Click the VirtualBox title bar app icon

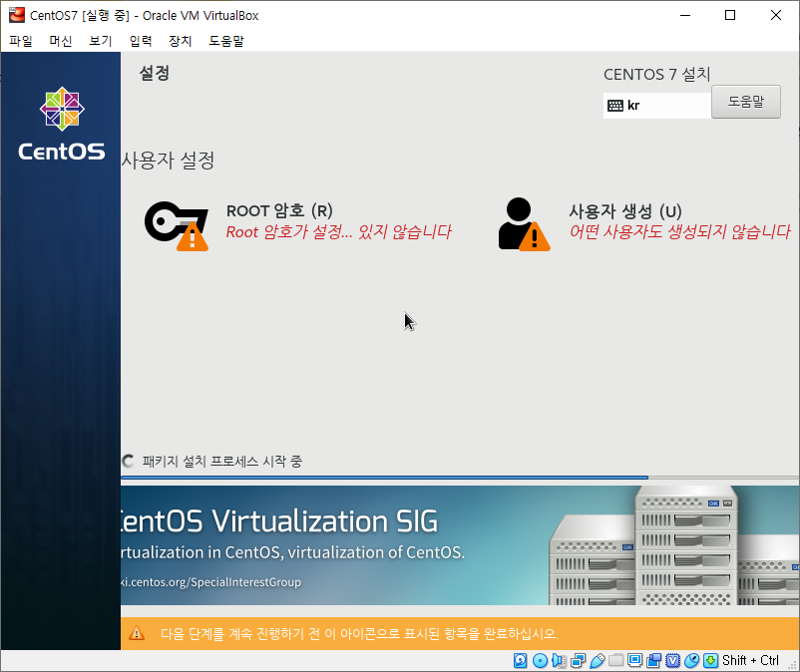coord(16,15)
